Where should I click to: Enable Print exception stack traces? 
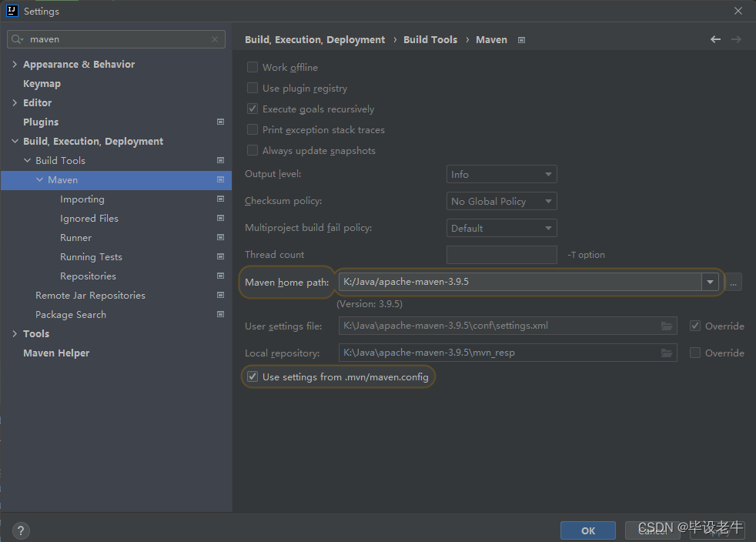[253, 129]
